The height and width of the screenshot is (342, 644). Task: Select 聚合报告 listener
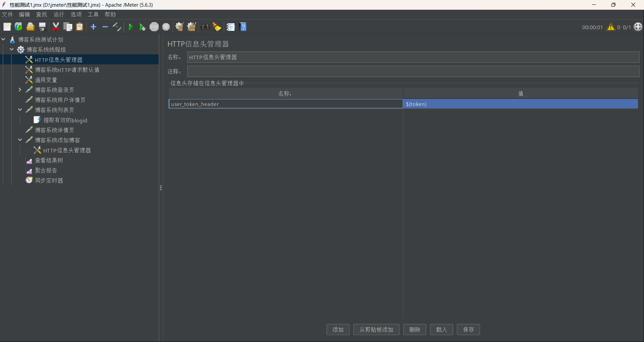(46, 170)
